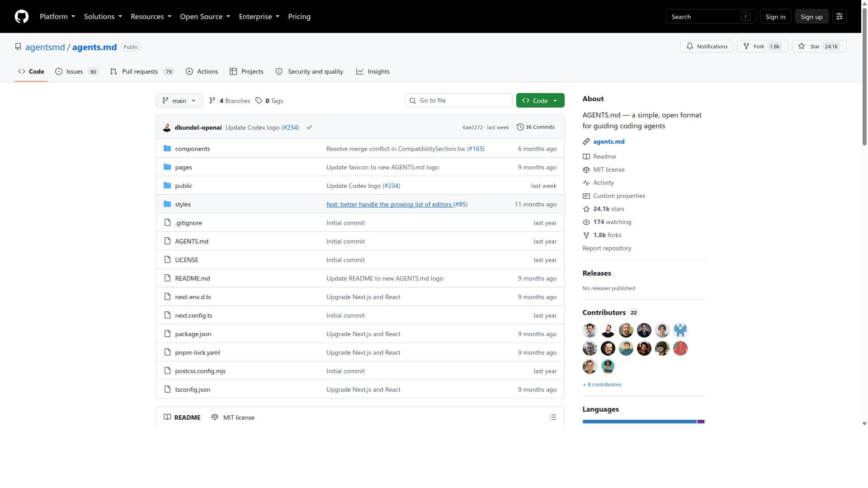Click the branches icon beside 4 Branches
868x488 pixels.
click(212, 101)
